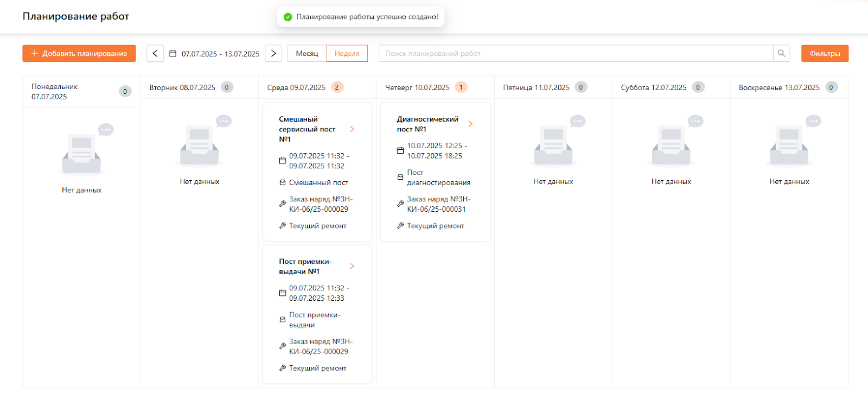This screenshot has width=868, height=393.
Task: Click wrench icon beside Текущий ремонт in Диагностический card
Action: click(400, 226)
